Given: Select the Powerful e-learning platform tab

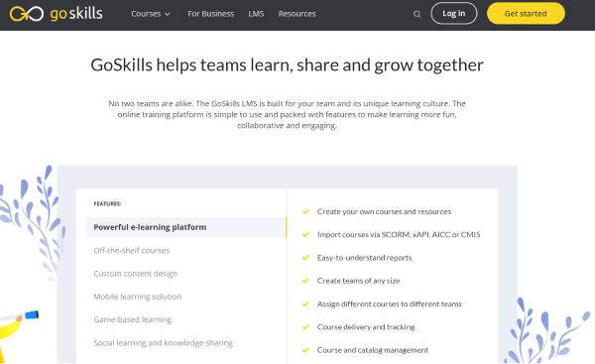Looking at the screenshot, I should pos(186,227).
